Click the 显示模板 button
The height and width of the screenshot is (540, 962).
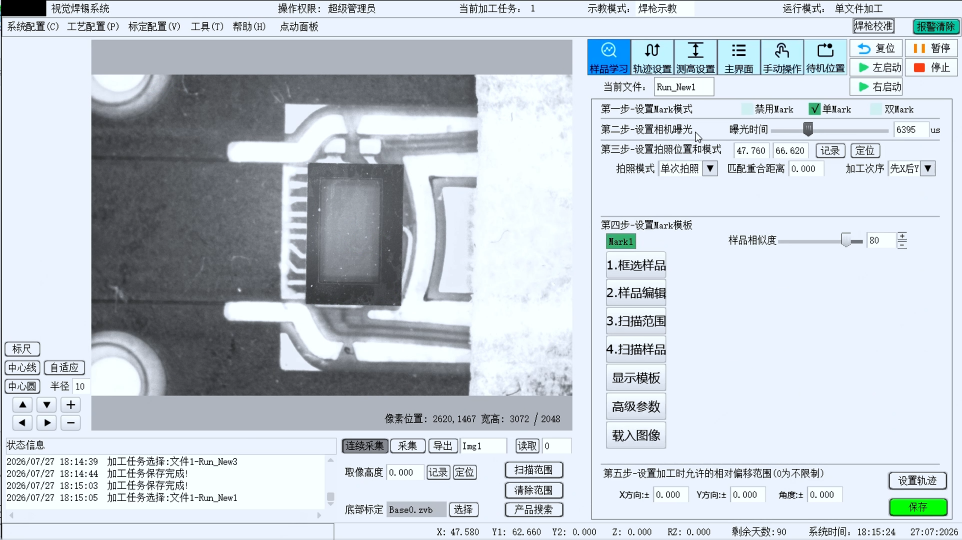click(636, 378)
